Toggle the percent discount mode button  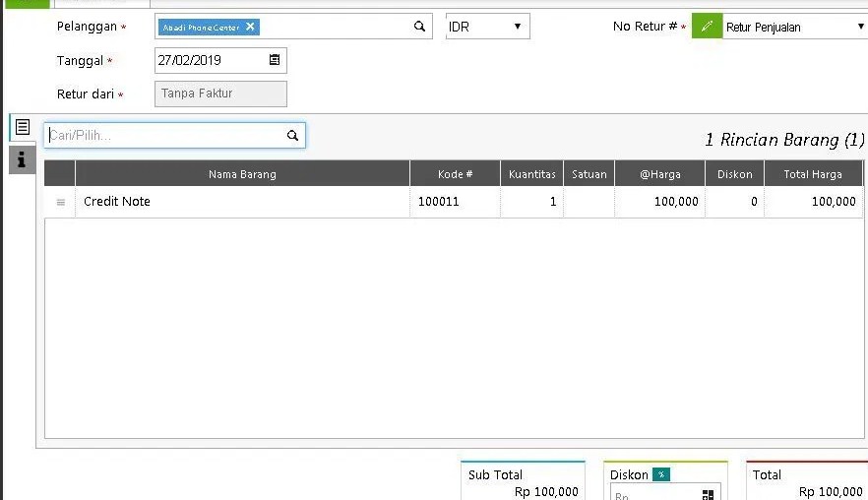pos(660,474)
